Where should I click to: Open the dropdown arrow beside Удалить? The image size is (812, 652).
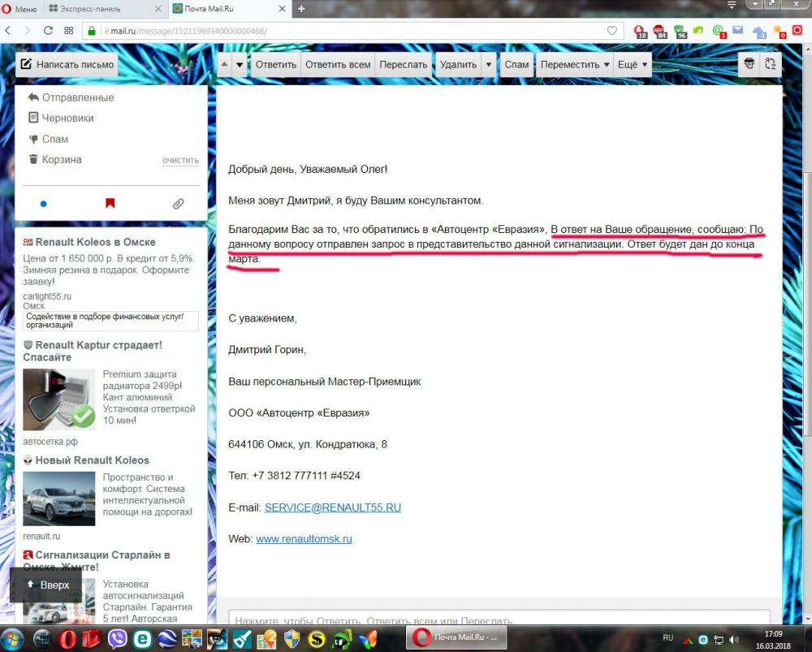coord(488,65)
